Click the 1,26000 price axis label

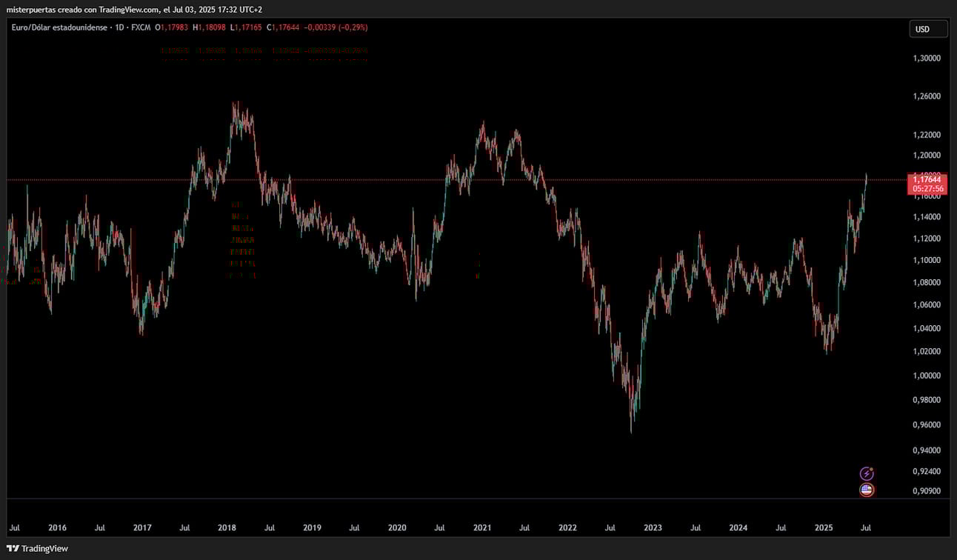(x=926, y=96)
